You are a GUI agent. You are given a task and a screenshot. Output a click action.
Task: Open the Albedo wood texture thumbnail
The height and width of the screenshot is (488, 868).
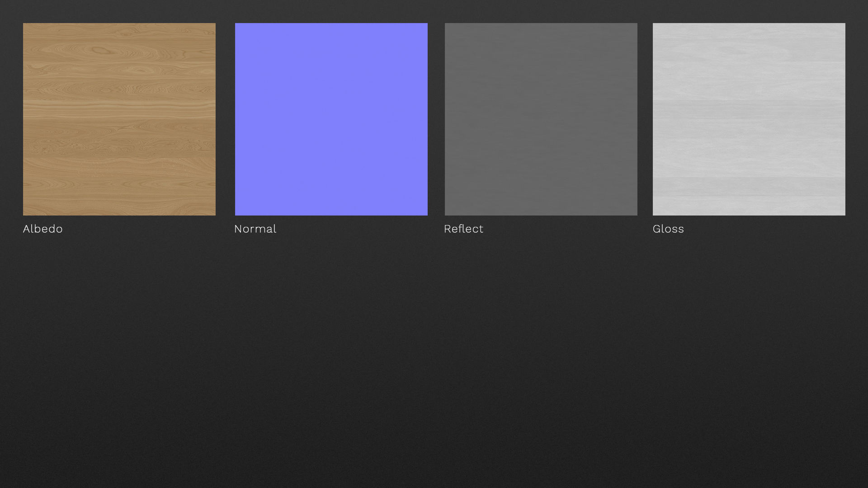119,119
